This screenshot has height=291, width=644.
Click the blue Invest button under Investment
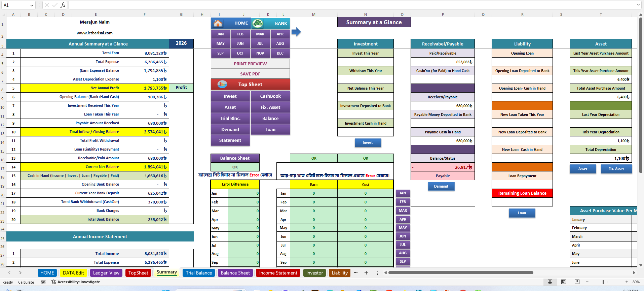pos(368,142)
